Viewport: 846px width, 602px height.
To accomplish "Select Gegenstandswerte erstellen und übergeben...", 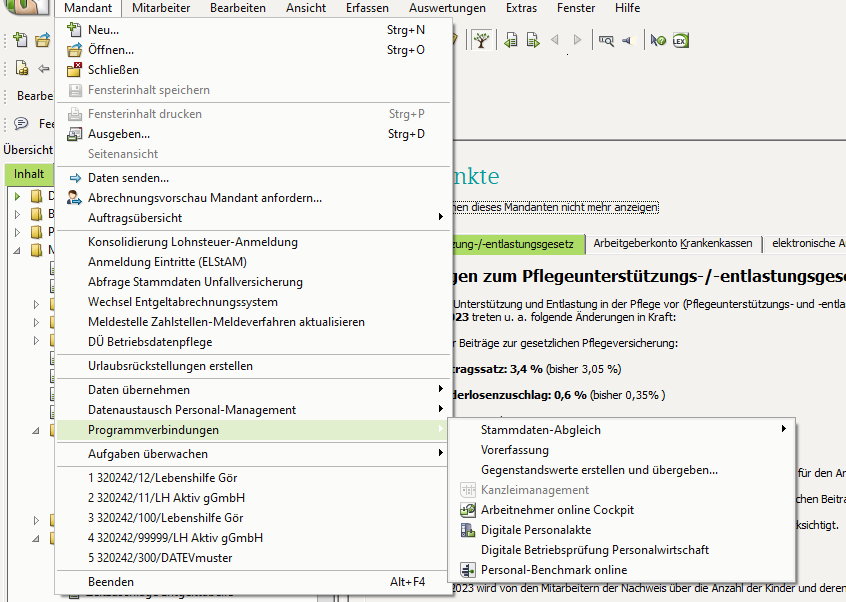I will [622, 469].
